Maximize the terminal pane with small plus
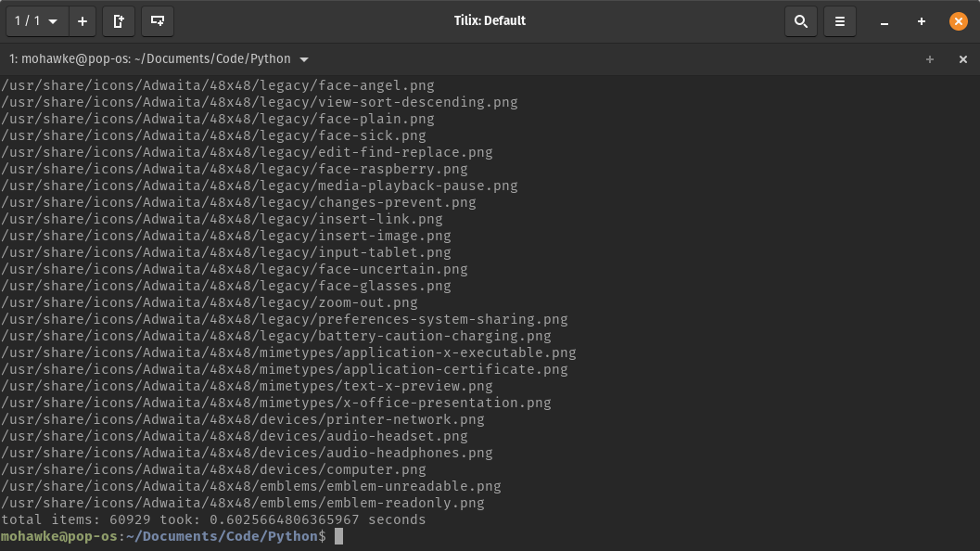The image size is (980, 551). 929,59
